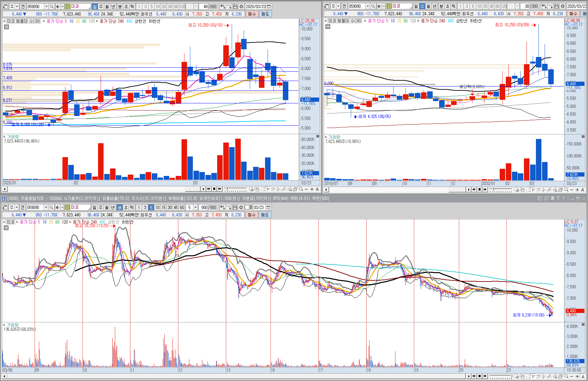Click the save disk icon in daily chart toolbar

(x=235, y=6)
